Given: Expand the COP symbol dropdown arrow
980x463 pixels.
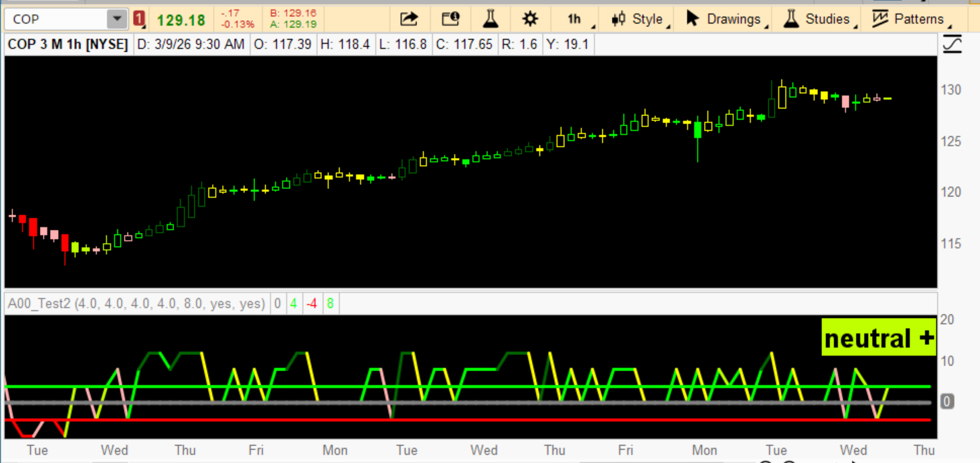Looking at the screenshot, I should coord(117,19).
